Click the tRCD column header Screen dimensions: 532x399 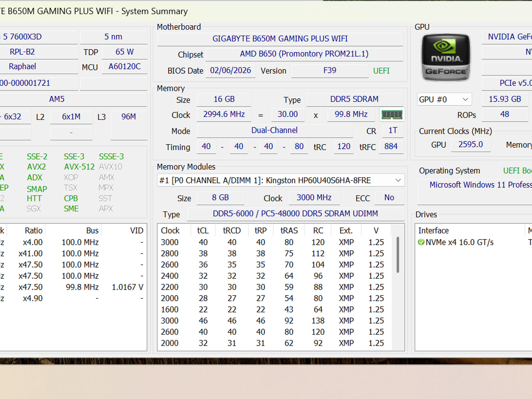[x=232, y=230]
